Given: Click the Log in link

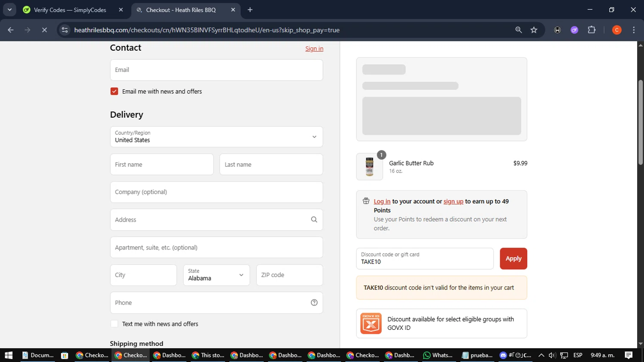Looking at the screenshot, I should [x=382, y=201].
